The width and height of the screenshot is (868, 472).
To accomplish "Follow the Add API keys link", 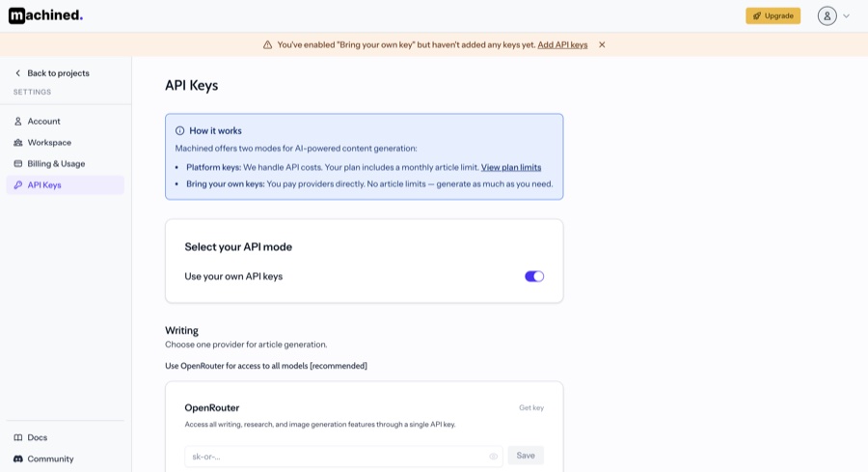I will click(x=562, y=44).
